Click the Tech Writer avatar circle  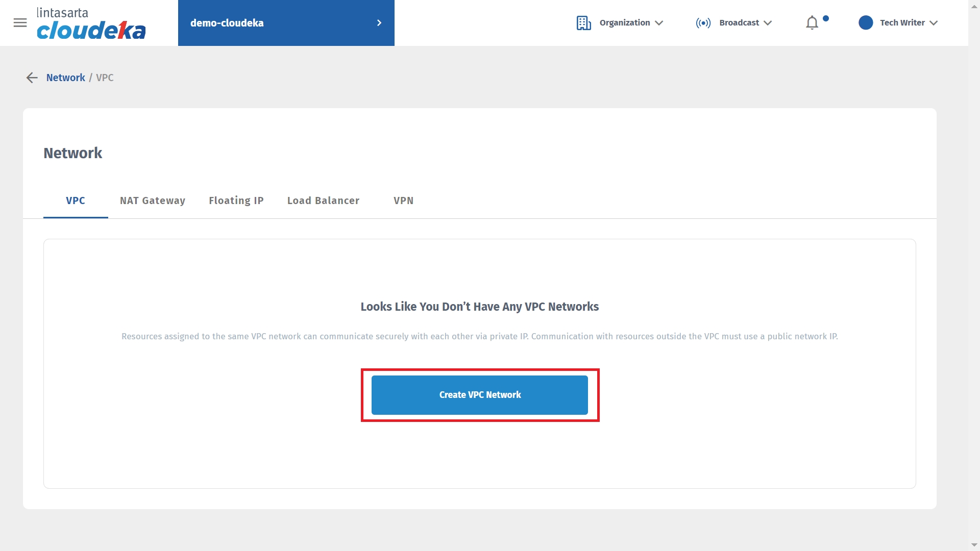[866, 23]
